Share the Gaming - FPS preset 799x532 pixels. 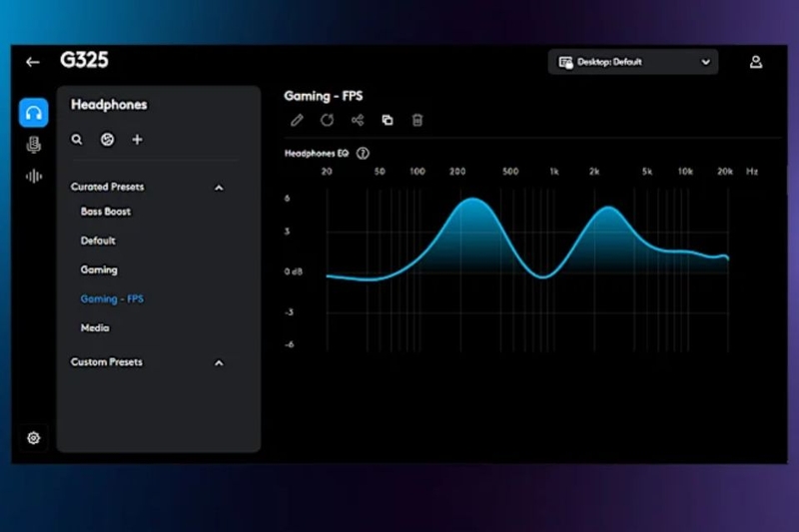[358, 120]
